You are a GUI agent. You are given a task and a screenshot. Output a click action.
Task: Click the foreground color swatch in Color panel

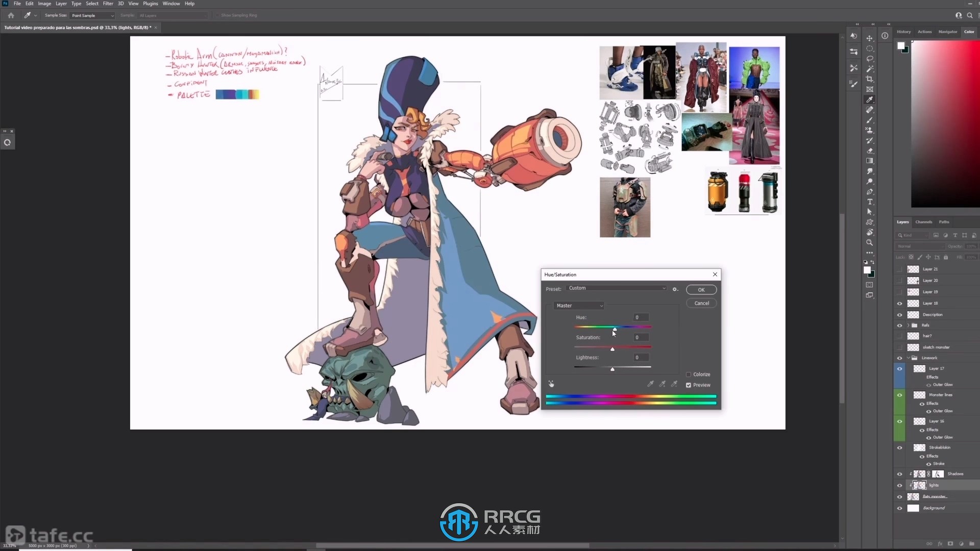[901, 46]
